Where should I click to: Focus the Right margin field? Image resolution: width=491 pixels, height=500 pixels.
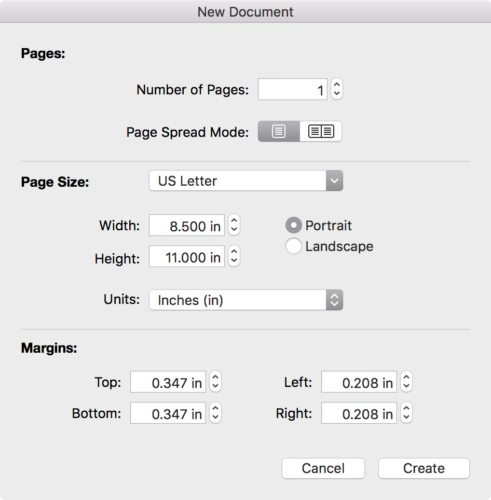(359, 413)
